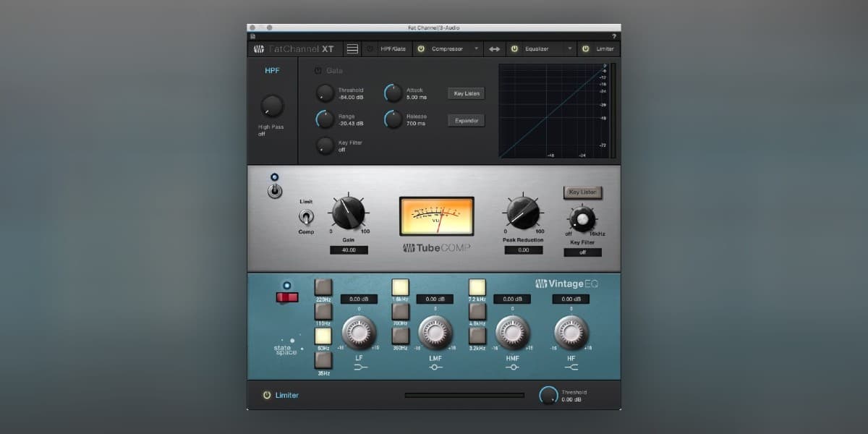
Task: Click the Peak Reduction value field
Action: pyautogui.click(x=523, y=250)
